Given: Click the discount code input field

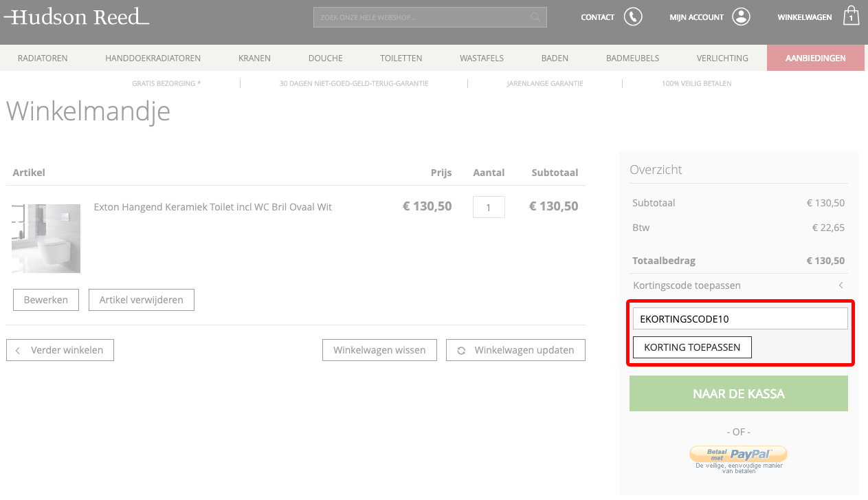Looking at the screenshot, I should [740, 318].
